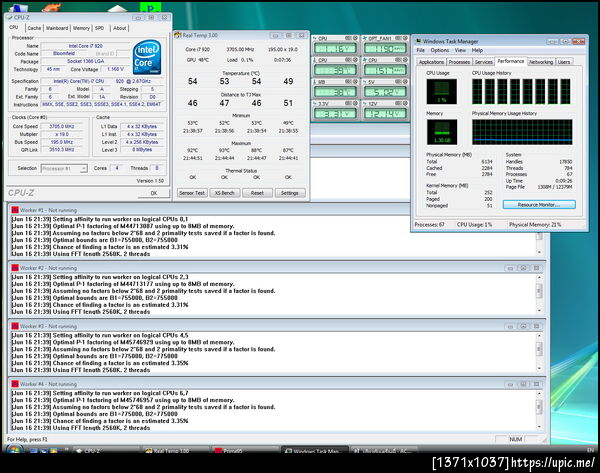Click the 5V sensor lightning icon
This screenshot has height=473, width=600.
coord(365,82)
